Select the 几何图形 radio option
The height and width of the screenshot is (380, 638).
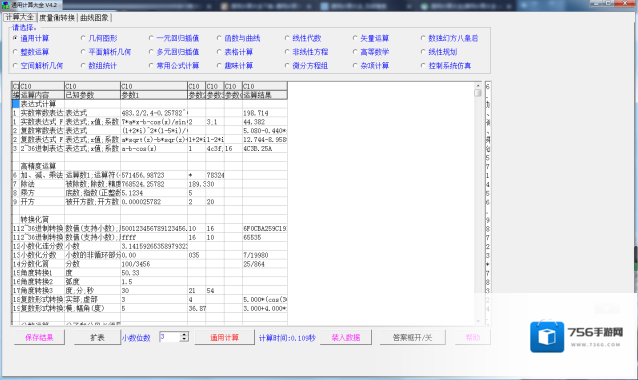coord(99,38)
